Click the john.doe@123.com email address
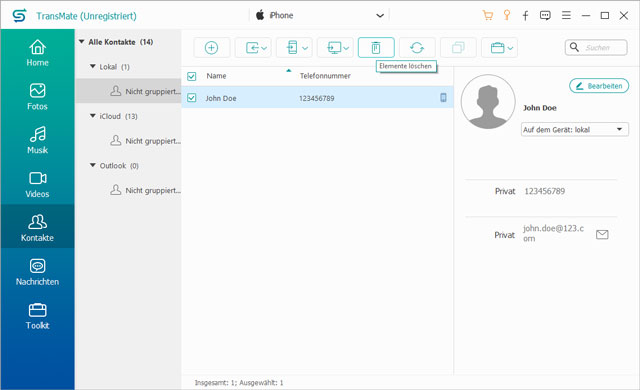This screenshot has height=390, width=640. pos(553,233)
